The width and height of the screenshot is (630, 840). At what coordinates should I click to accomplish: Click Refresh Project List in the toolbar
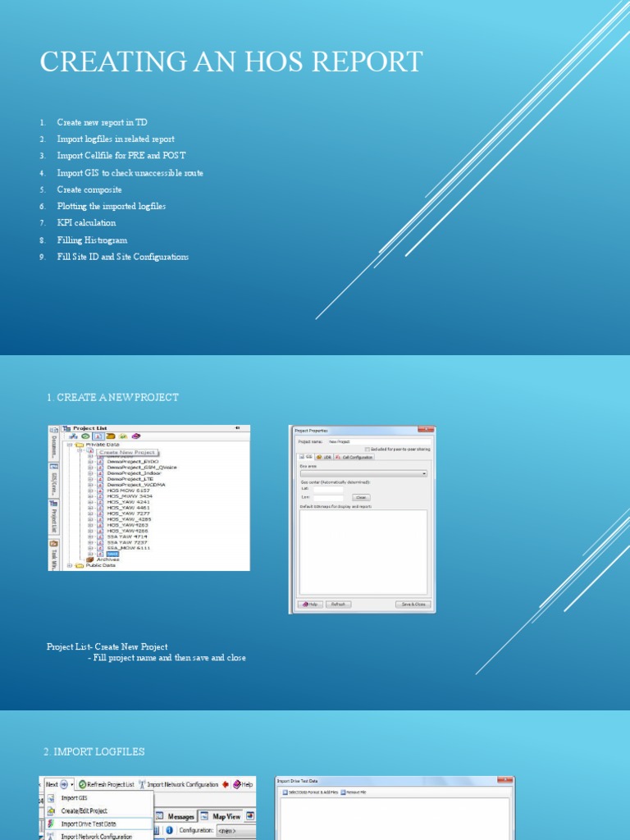[x=107, y=784]
